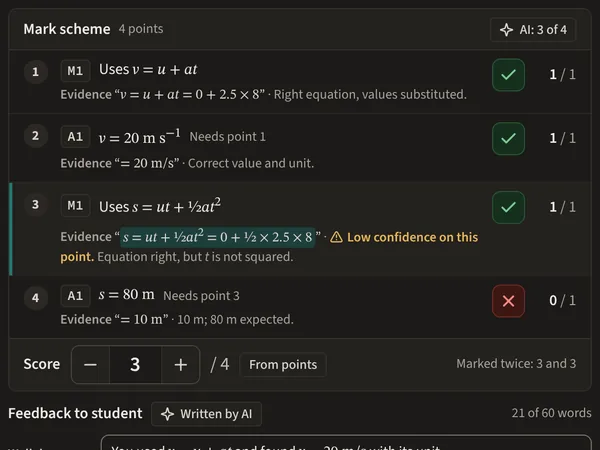The width and height of the screenshot is (600, 450).
Task: Toggle the green checkmark for point 3
Action: pyautogui.click(x=508, y=207)
